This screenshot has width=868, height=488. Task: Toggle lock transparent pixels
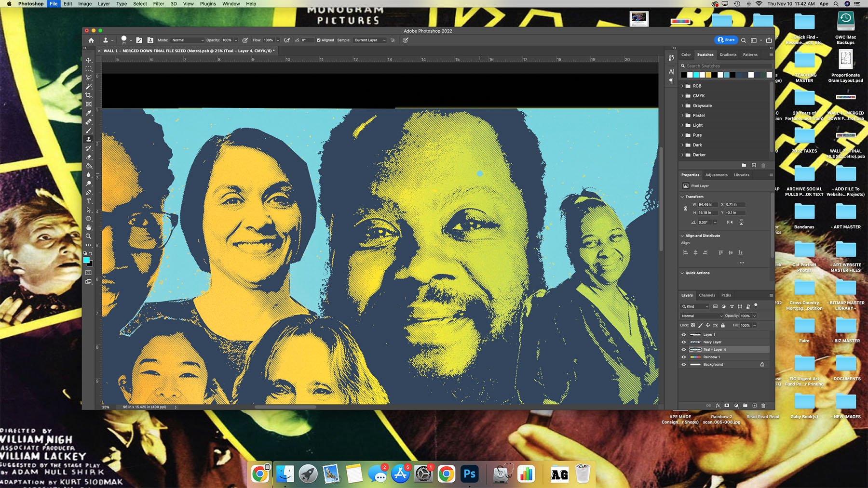693,326
